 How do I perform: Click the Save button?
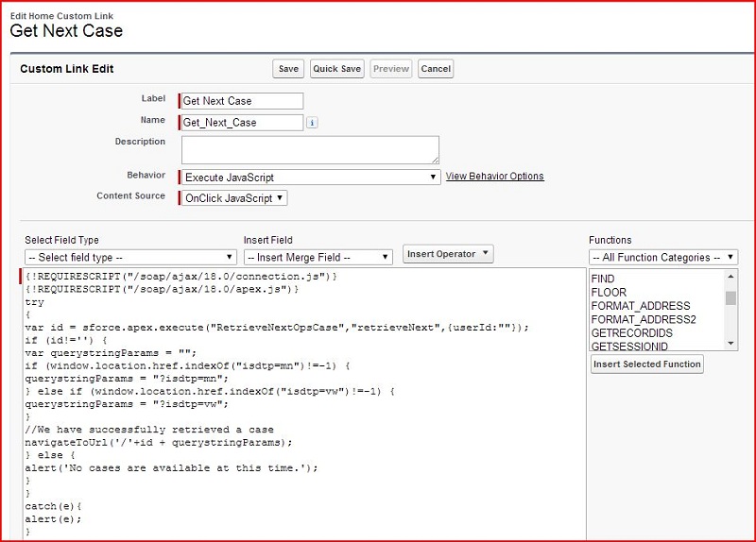click(x=288, y=68)
